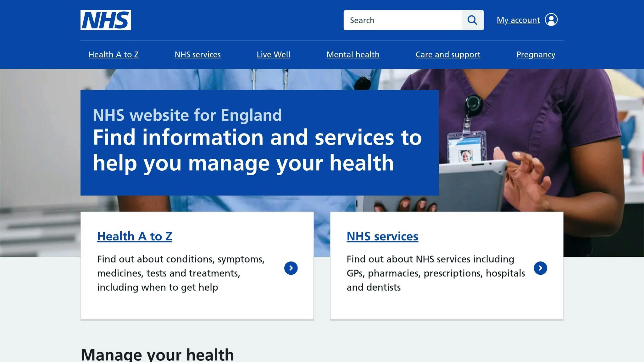Select Live Well from the navigation bar
This screenshot has height=362, width=644.
273,54
